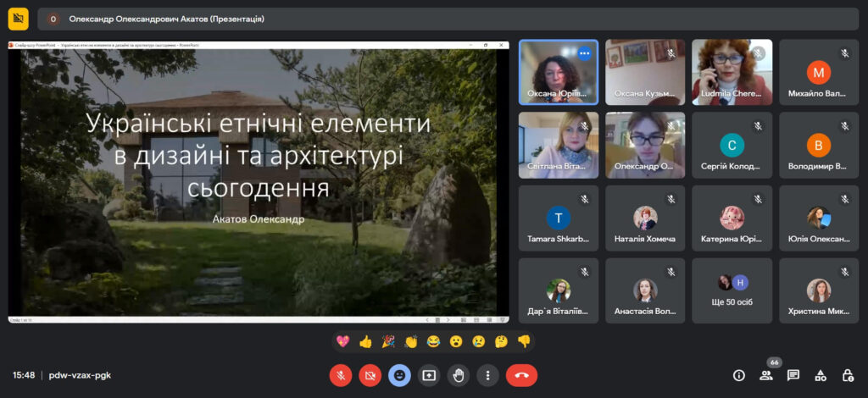Click the Present screen button
This screenshot has height=398, width=868.
click(x=429, y=375)
